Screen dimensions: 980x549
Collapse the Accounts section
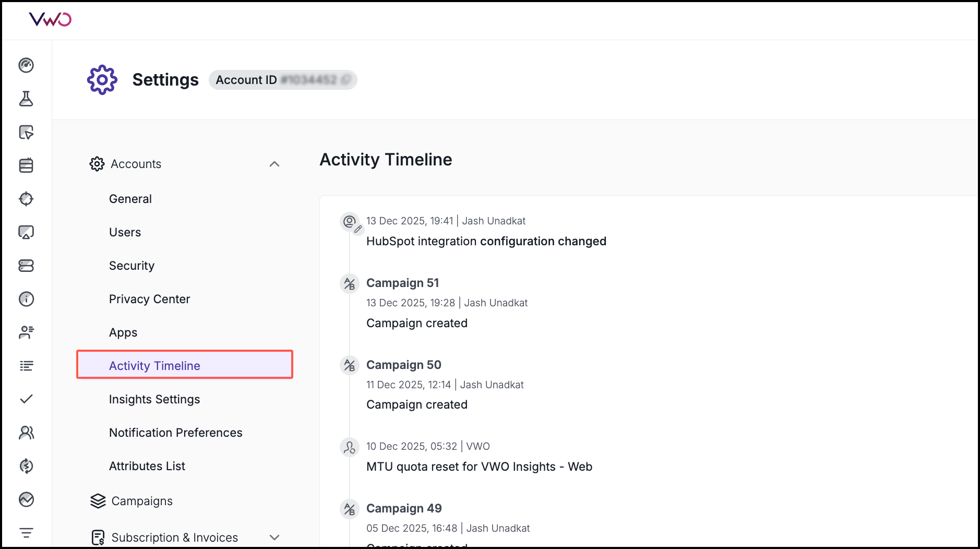click(274, 164)
